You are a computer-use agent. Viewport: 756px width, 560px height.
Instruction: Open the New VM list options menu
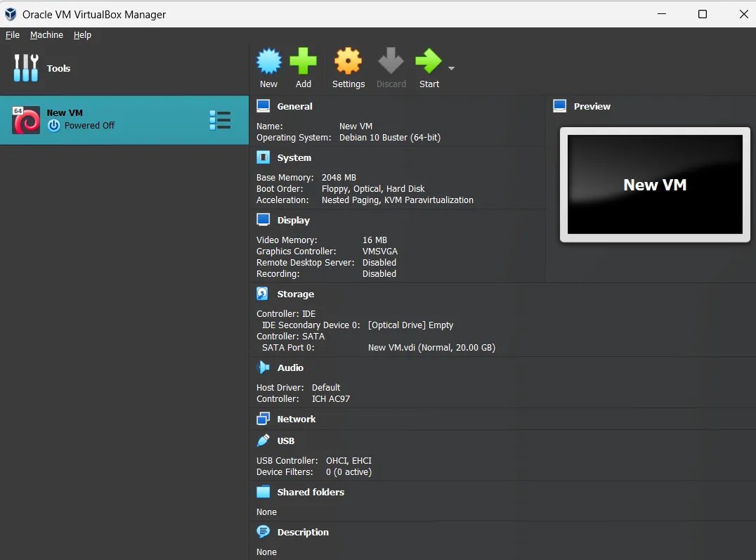pyautogui.click(x=220, y=119)
